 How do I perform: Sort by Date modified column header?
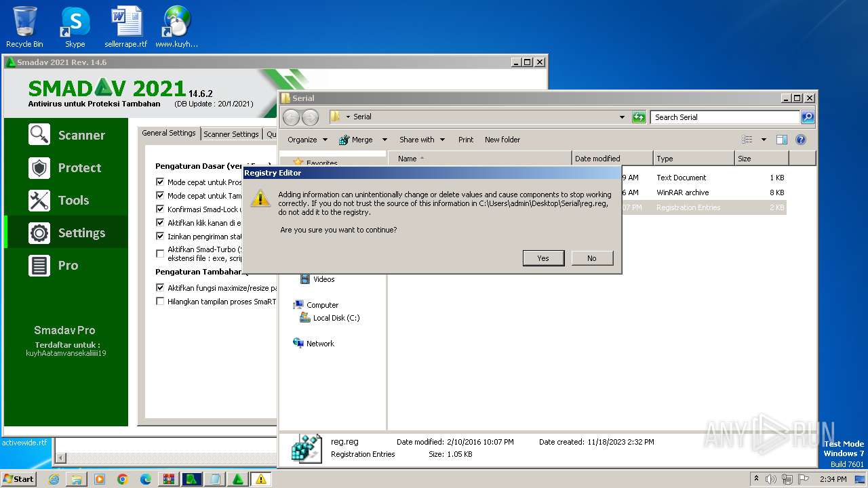point(612,159)
